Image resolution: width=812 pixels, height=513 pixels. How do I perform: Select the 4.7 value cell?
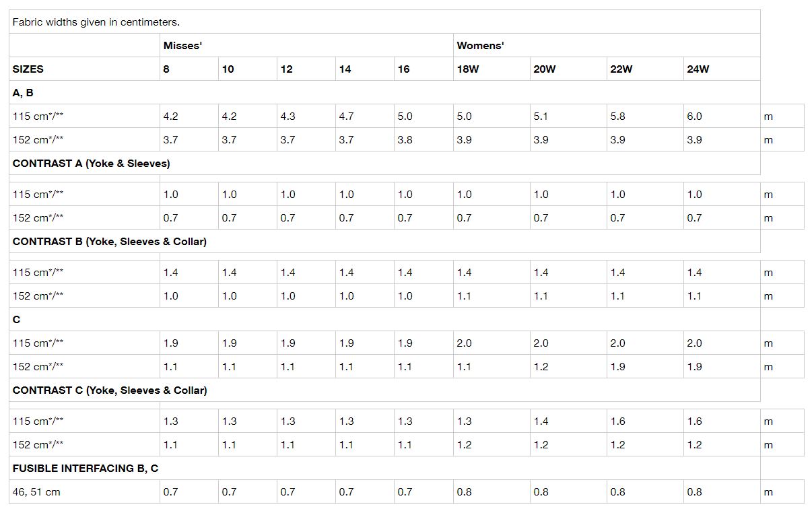click(346, 116)
